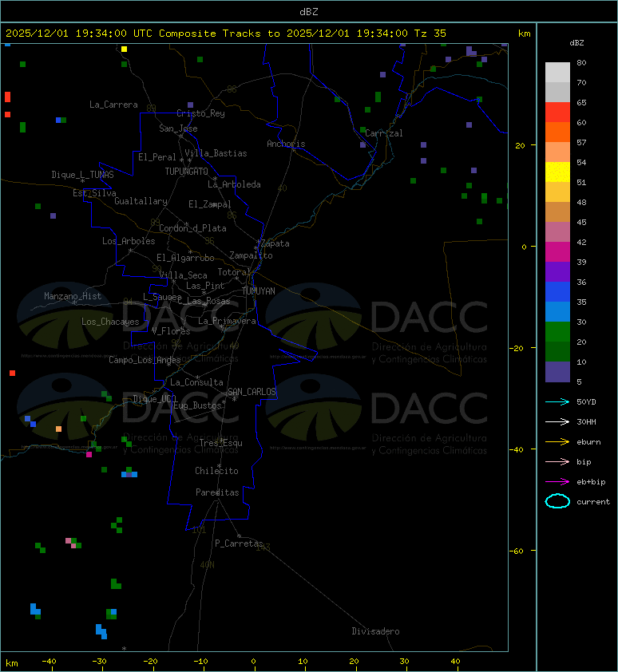
Task: Select the Eug_Bustos map label
Action: [x=197, y=405]
